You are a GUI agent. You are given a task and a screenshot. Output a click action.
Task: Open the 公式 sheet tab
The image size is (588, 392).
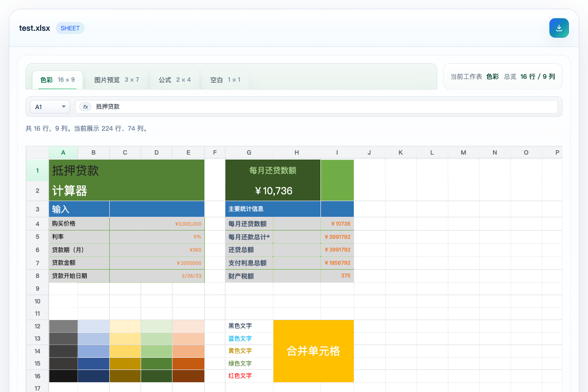(174, 80)
